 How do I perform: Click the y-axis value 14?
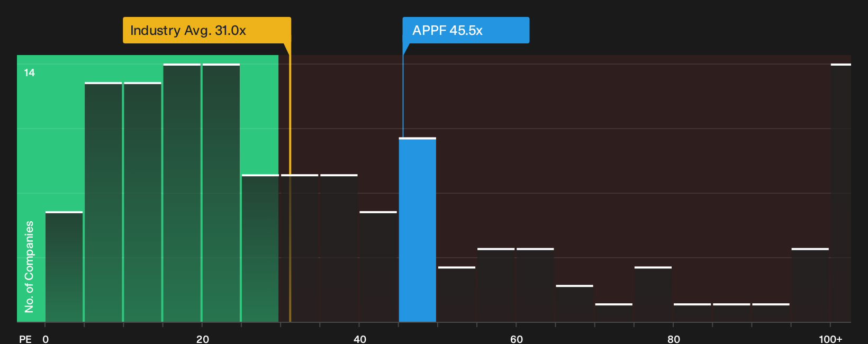tap(30, 73)
